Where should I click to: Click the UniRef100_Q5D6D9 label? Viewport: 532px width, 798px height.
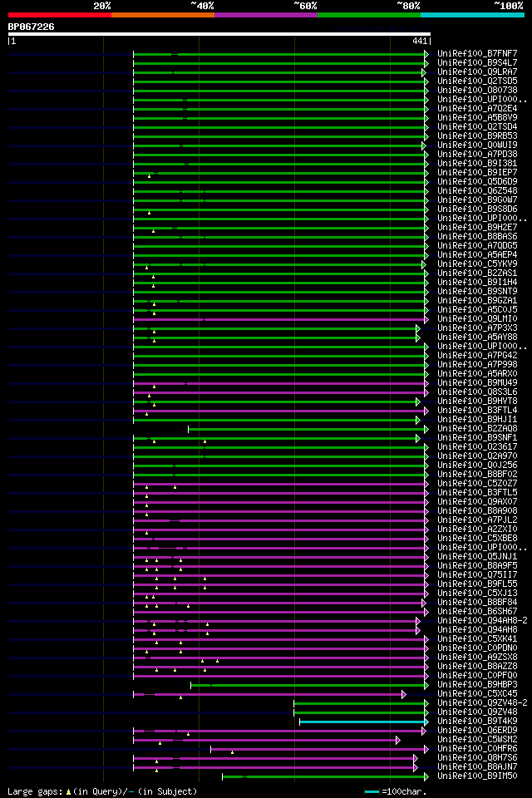(x=477, y=182)
